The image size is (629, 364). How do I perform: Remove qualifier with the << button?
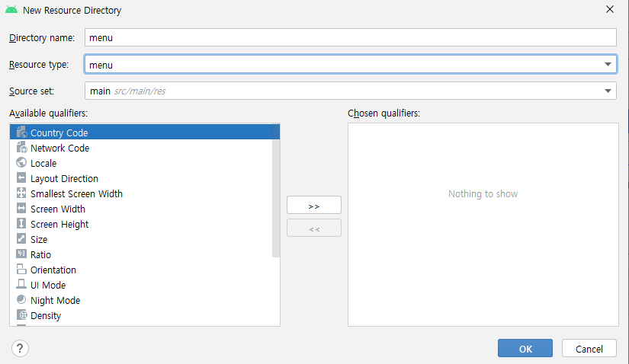point(314,228)
